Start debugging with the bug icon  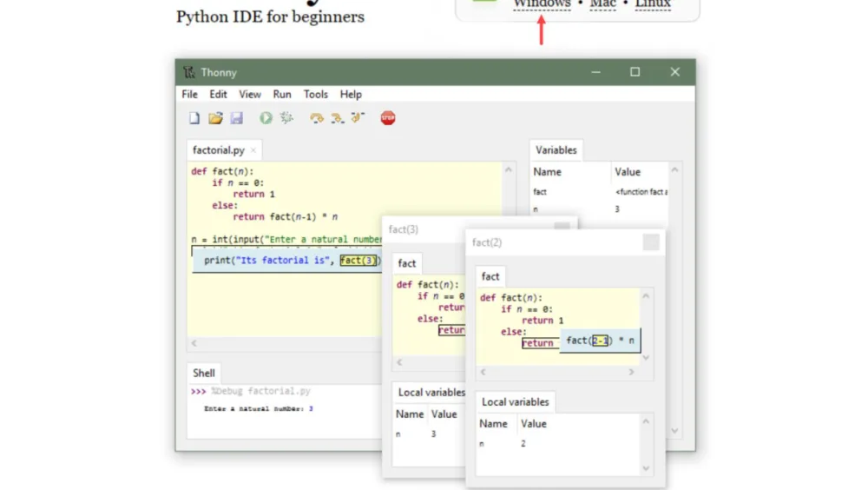tap(286, 117)
